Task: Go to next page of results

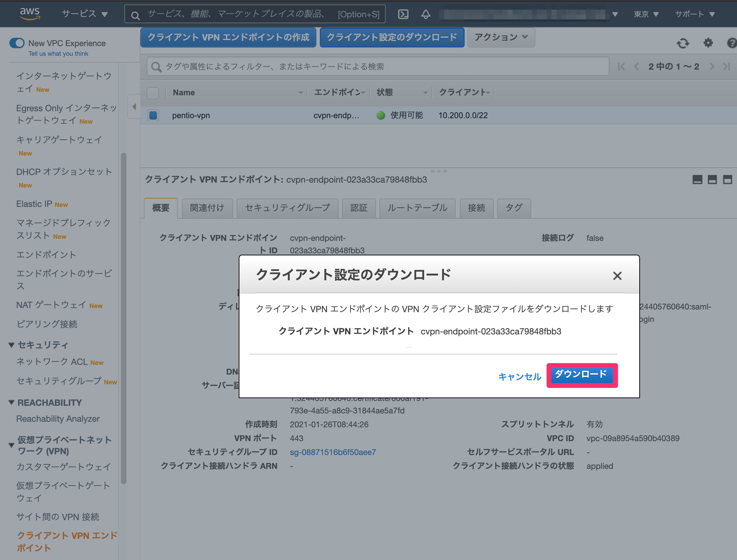Action: pos(712,67)
